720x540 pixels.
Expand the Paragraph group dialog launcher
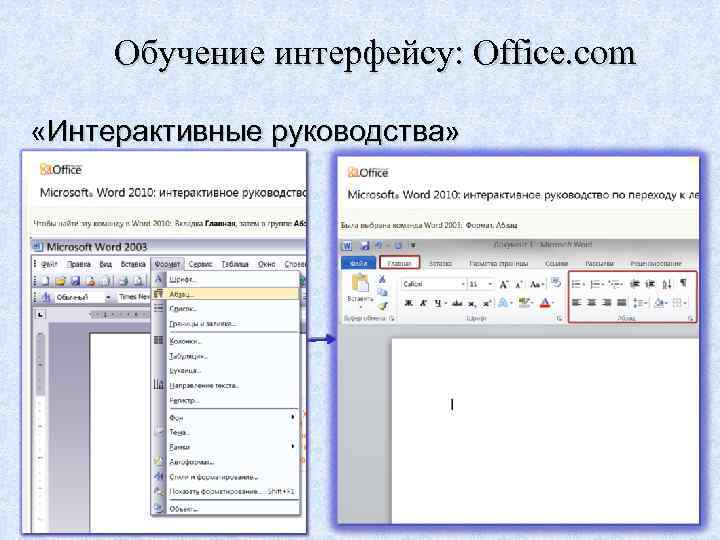(x=690, y=318)
